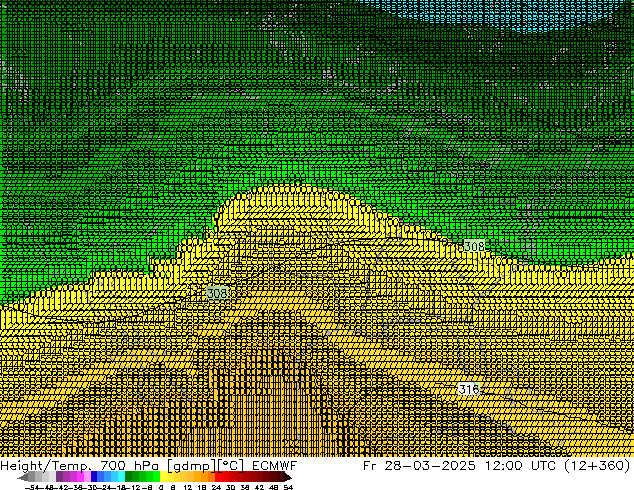634x490 pixels.
Task: Click the bright magenta legend swatch
Action: pyautogui.click(x=80, y=477)
